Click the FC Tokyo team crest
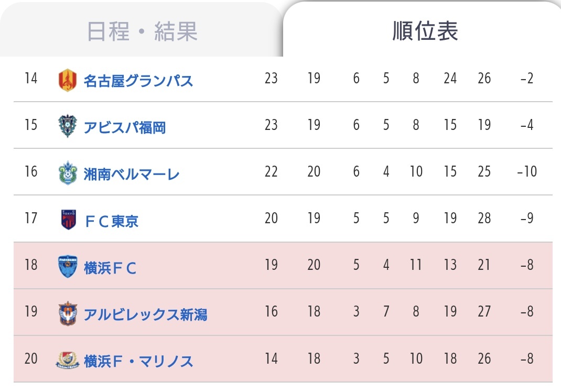The image size is (561, 392). (x=68, y=219)
